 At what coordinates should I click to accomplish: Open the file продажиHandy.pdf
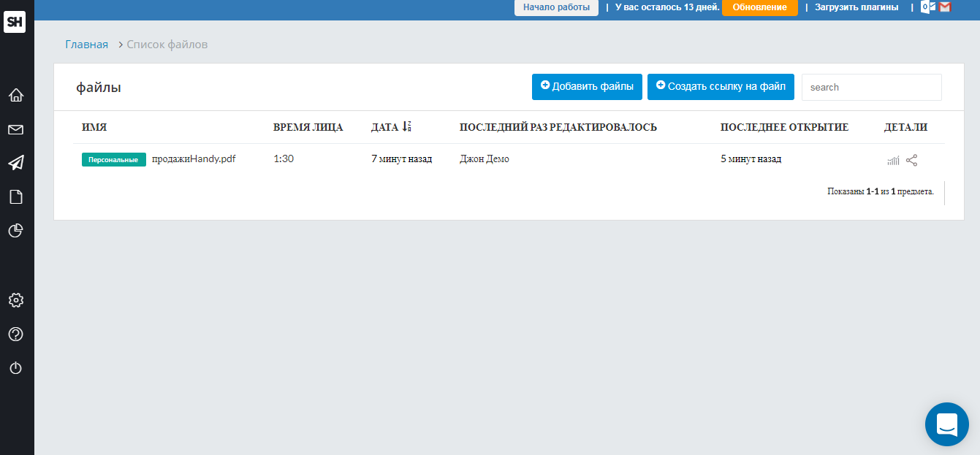[194, 159]
